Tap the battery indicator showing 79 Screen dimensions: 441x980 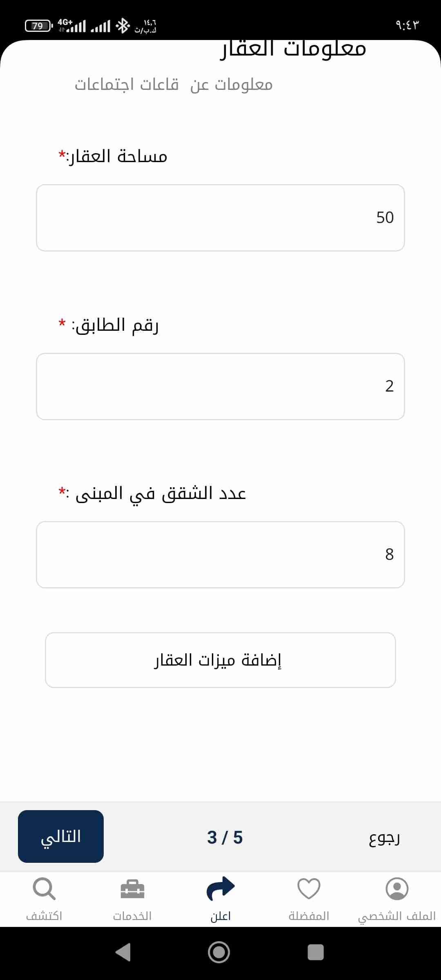(38, 26)
